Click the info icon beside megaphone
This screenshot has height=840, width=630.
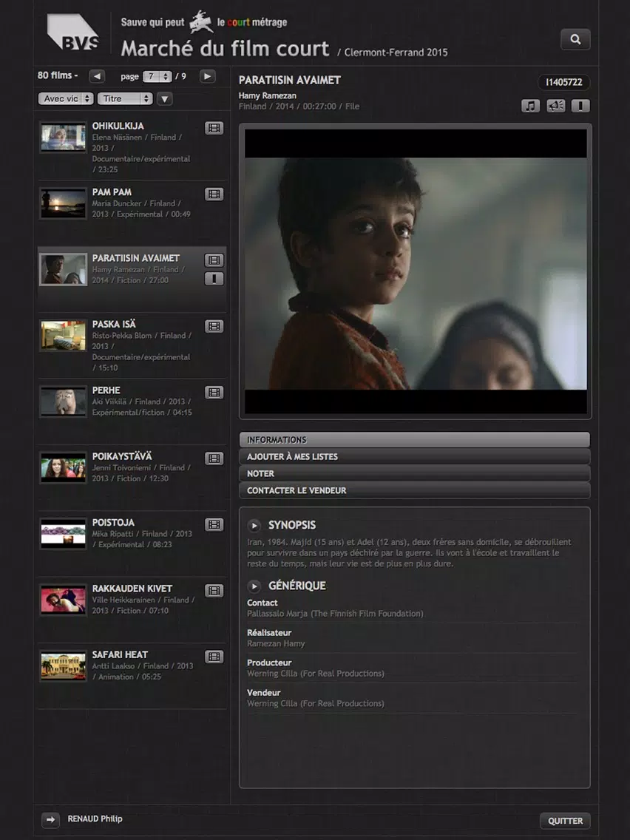[x=580, y=106]
